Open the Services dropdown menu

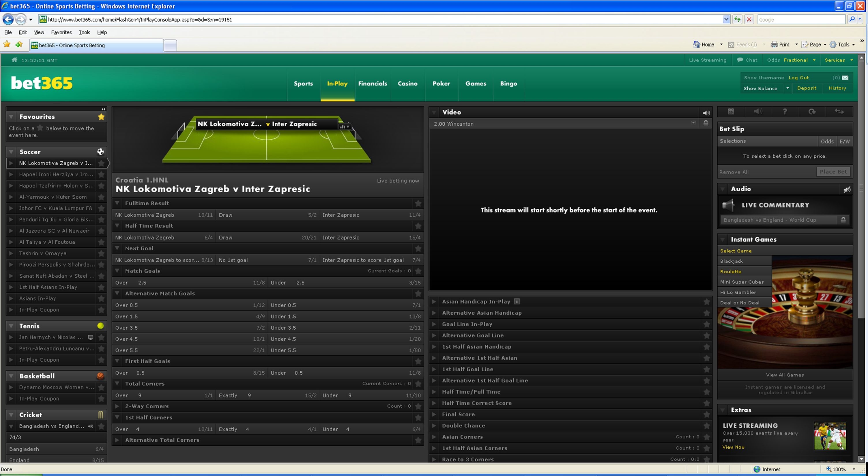pos(838,60)
